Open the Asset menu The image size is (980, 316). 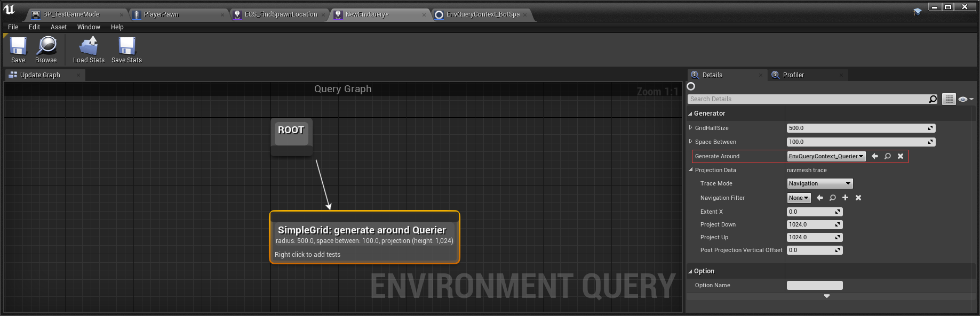(x=59, y=27)
